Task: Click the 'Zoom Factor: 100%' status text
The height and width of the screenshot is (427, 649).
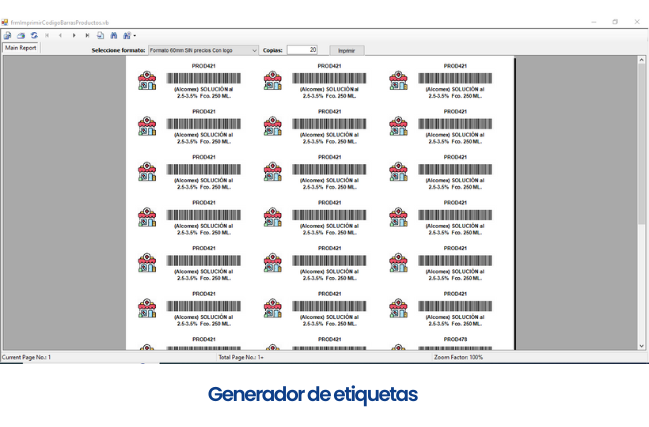Action: tap(458, 357)
